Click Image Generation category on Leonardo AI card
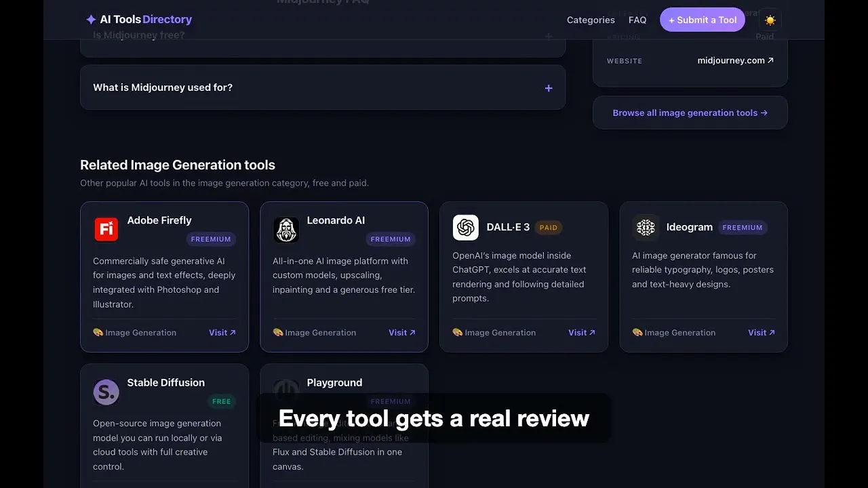Viewport: 868px width, 488px height. click(x=314, y=332)
